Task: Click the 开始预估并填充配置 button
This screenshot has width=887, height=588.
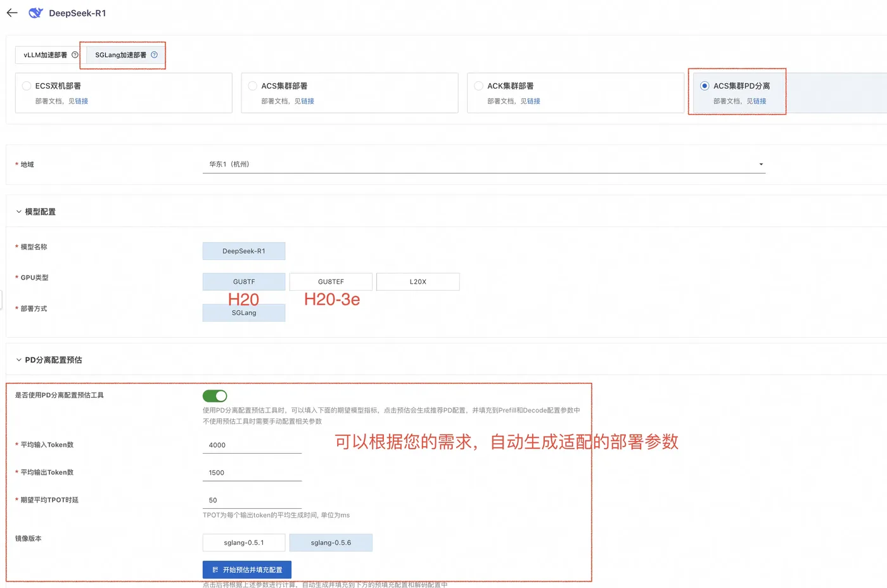Action: point(247,570)
